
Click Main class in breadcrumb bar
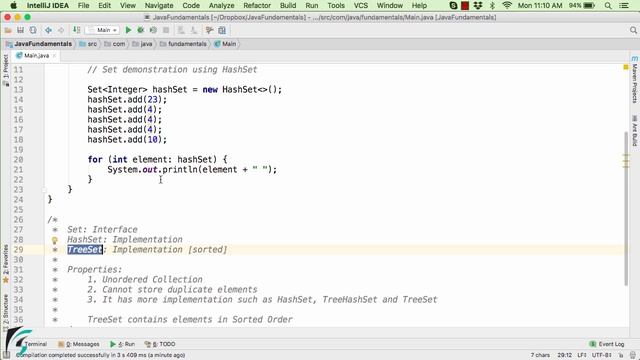[x=225, y=44]
